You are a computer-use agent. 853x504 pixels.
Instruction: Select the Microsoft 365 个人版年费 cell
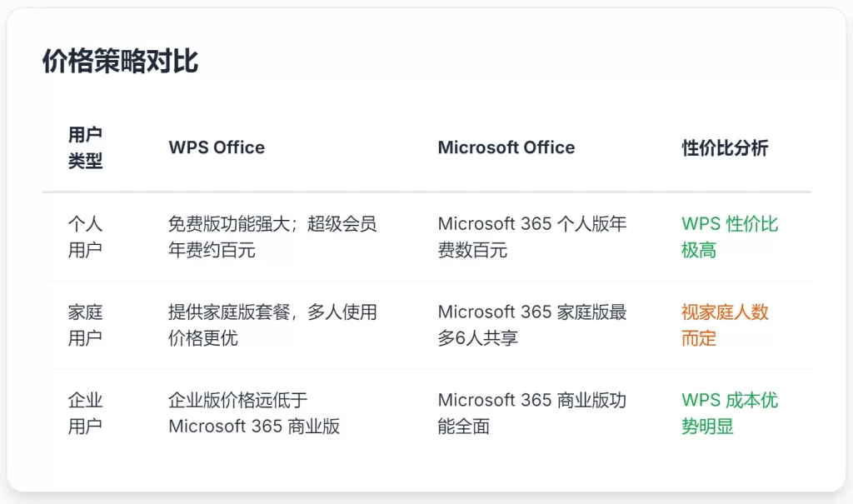[532, 237]
